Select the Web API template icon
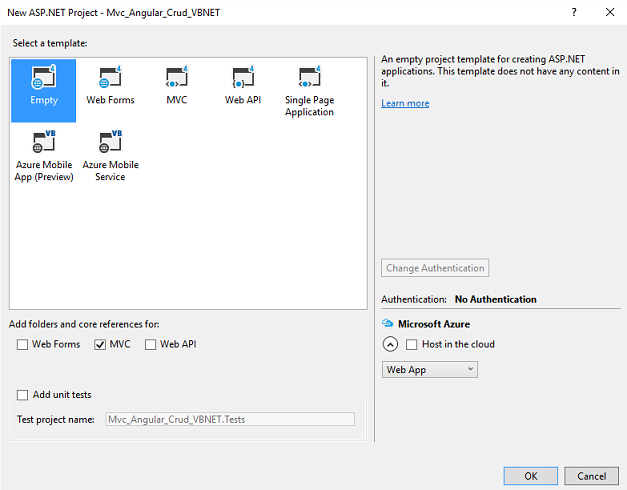627x490 pixels. tap(243, 77)
